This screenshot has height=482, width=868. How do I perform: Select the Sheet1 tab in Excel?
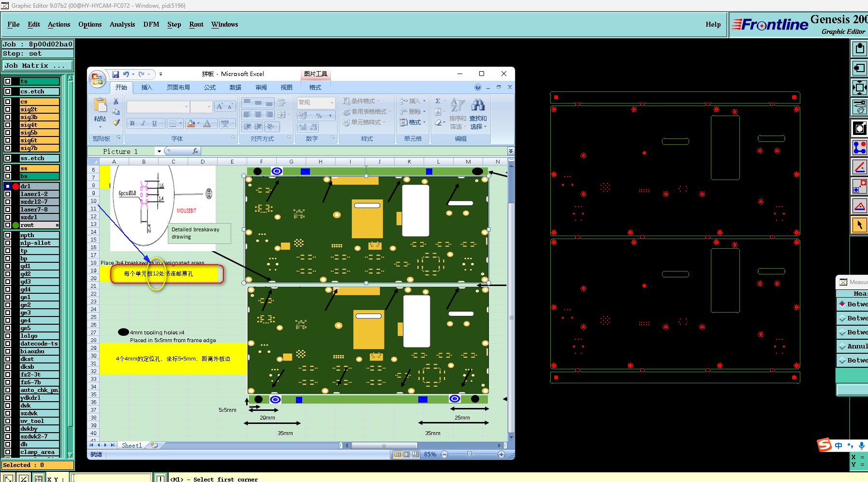132,445
